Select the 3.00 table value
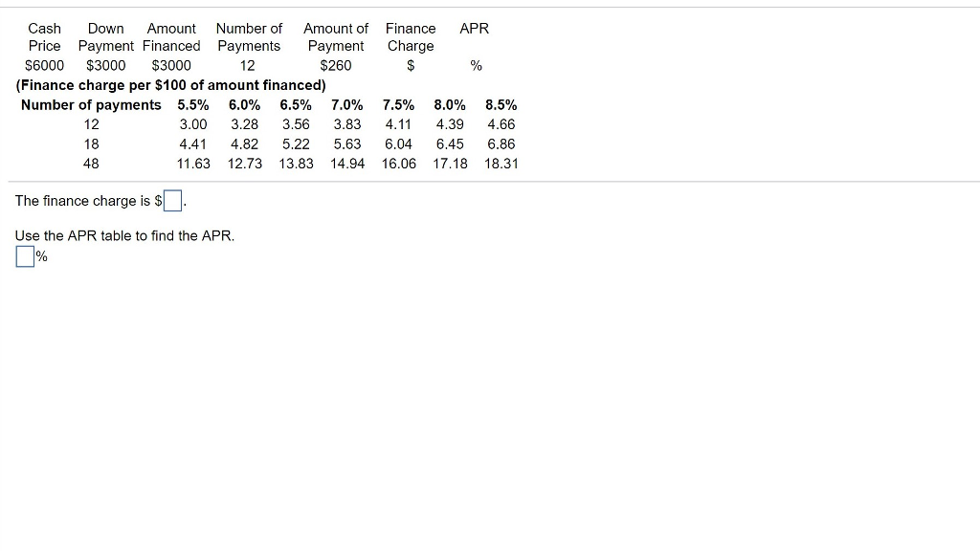The width and height of the screenshot is (980, 551). [193, 124]
